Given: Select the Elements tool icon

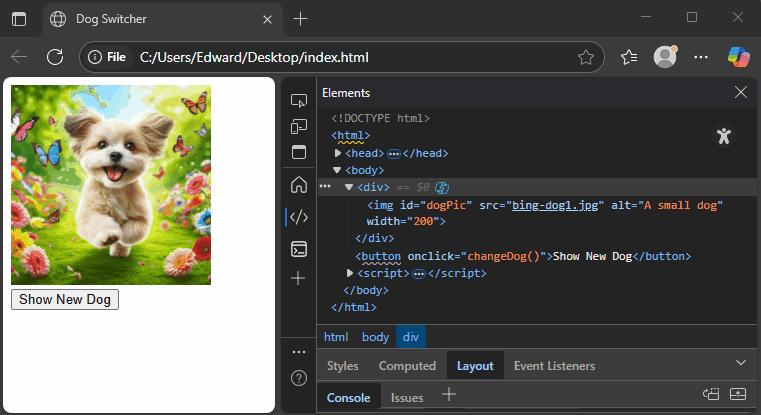Looking at the screenshot, I should 298,217.
